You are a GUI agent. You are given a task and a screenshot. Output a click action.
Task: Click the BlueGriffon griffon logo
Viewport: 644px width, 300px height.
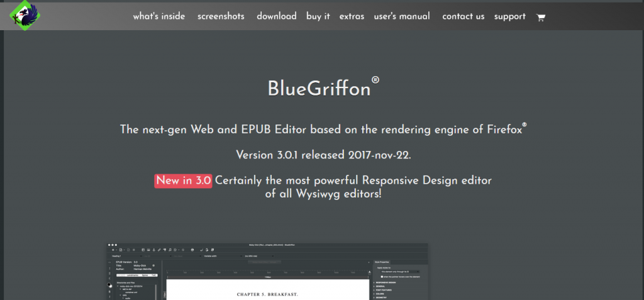[24, 15]
